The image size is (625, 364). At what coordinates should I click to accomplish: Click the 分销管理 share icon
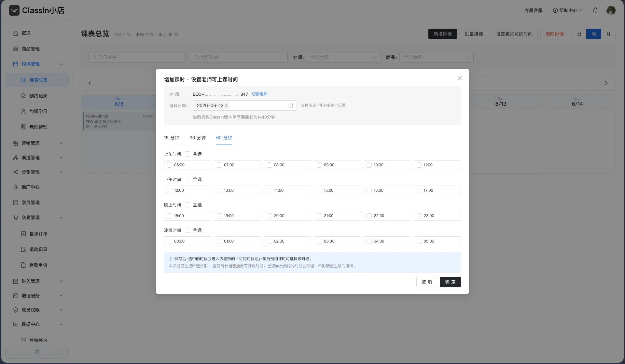coord(16,172)
